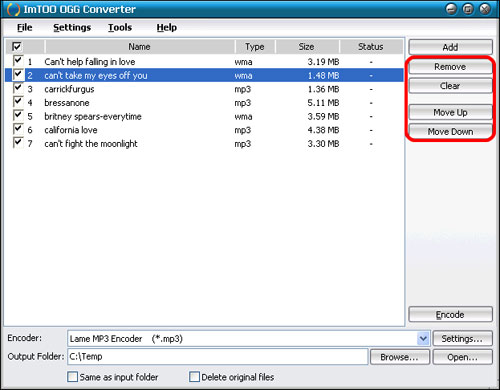The image size is (500, 390).
Task: Click the Clear button
Action: (x=450, y=86)
